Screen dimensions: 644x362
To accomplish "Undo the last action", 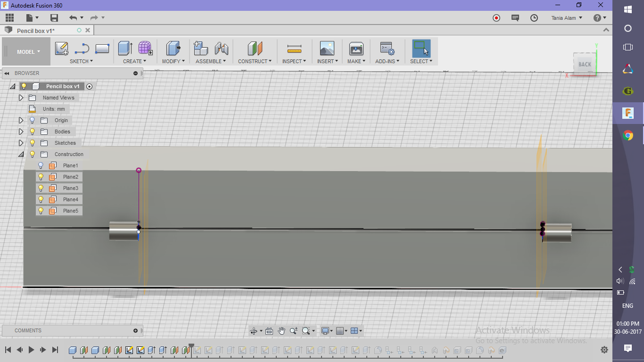I will coord(73,18).
